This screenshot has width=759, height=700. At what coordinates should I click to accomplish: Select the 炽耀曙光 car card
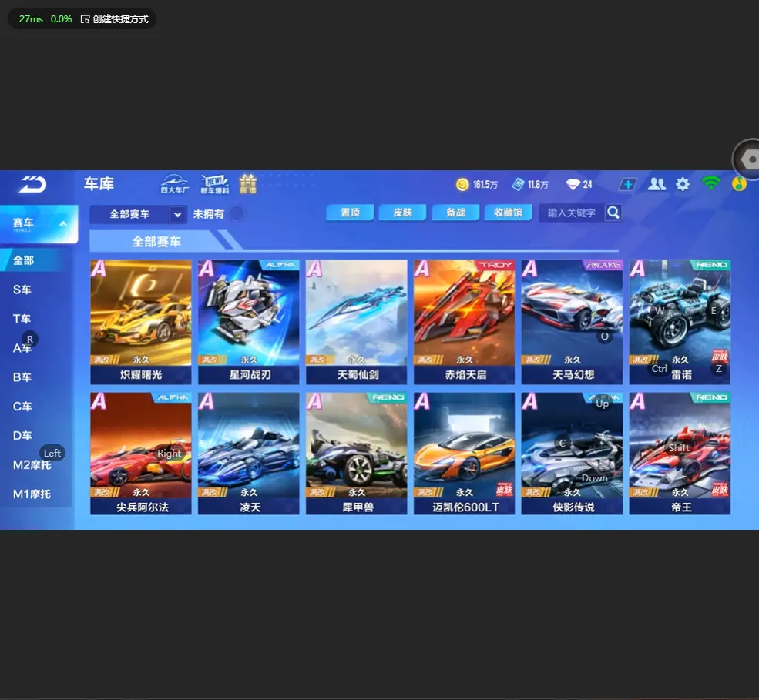[x=141, y=322]
